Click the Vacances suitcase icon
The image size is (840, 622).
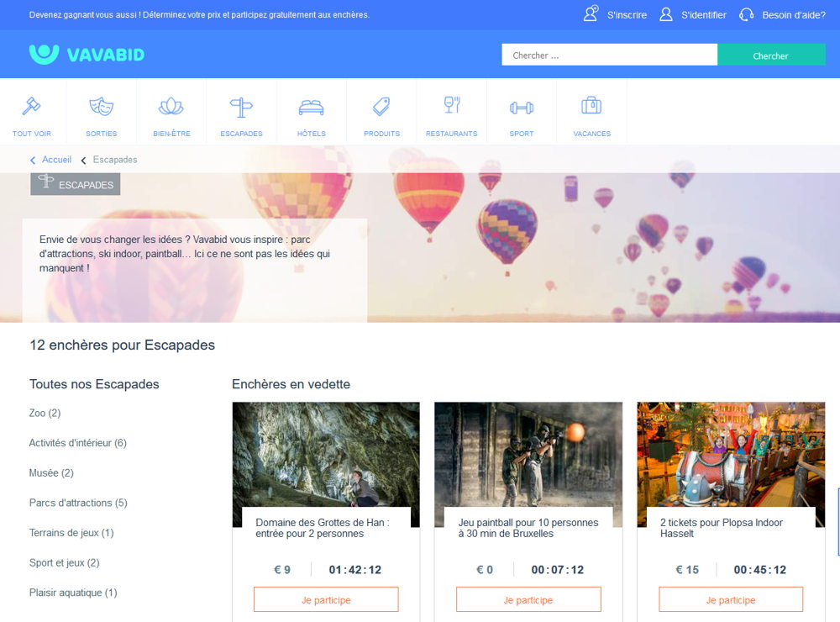pos(591,105)
